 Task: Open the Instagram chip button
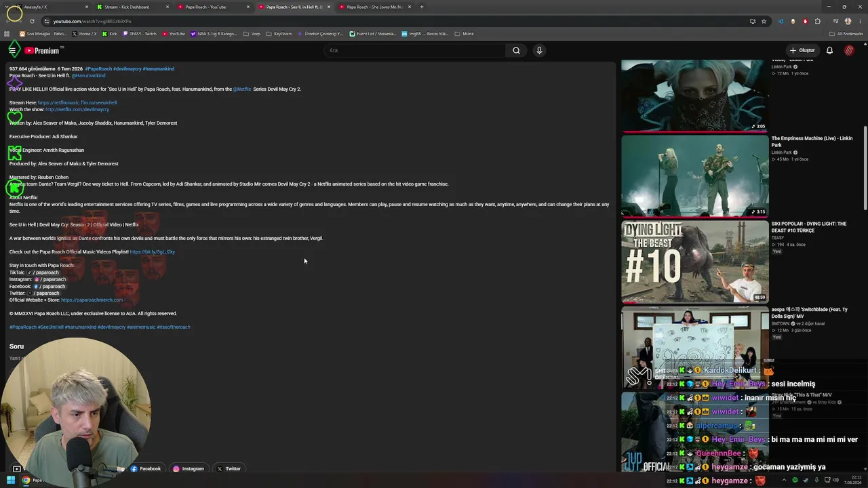[x=189, y=468]
